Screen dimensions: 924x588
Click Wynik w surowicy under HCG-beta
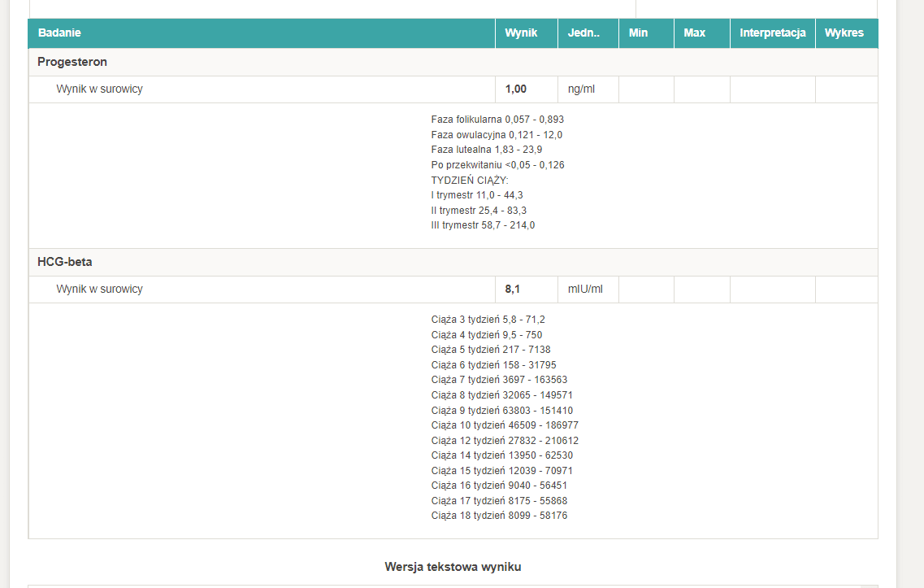(99, 290)
